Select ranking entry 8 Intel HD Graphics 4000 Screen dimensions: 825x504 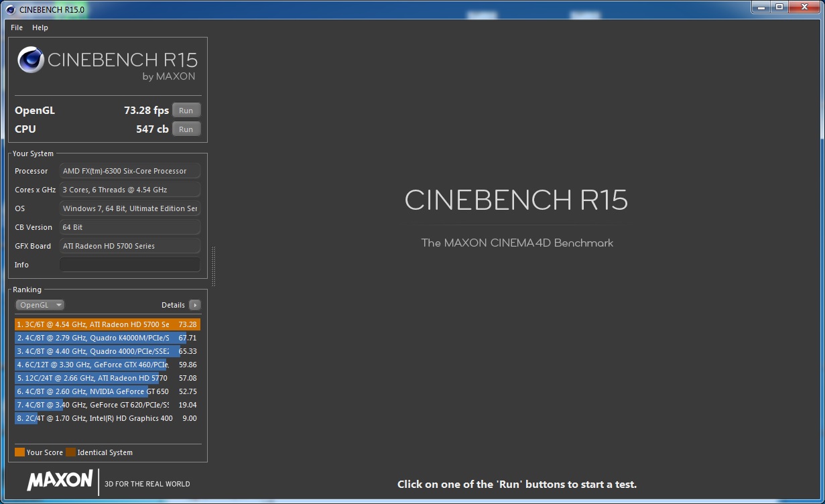click(x=107, y=418)
